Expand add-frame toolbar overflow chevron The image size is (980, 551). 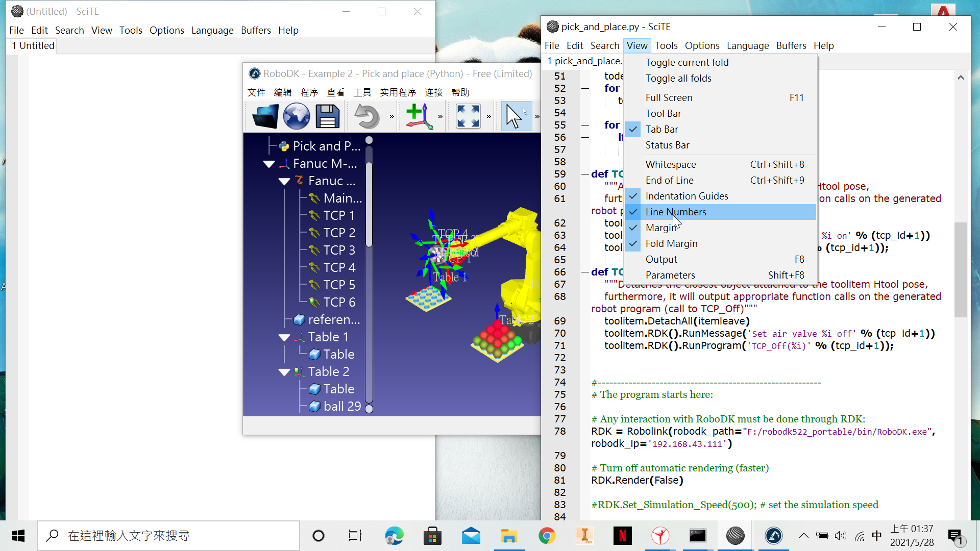pyautogui.click(x=440, y=117)
